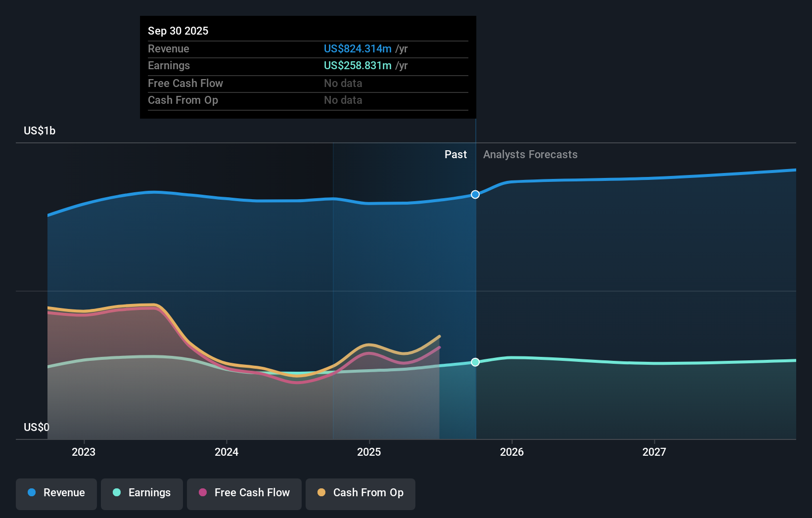Click the 2025 x-axis label
Viewport: 812px width, 518px height.
369,452
